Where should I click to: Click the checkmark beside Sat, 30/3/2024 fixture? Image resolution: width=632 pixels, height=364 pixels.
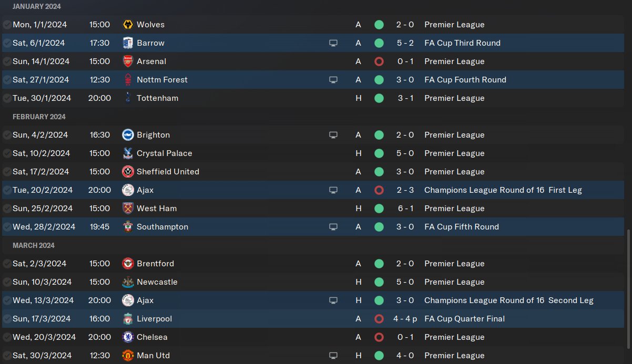pyautogui.click(x=7, y=356)
